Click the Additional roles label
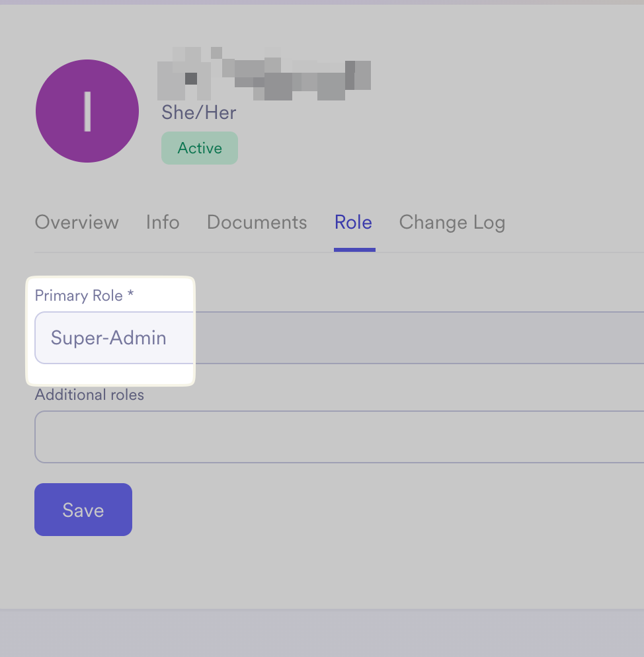Screen dimensions: 644x657 click(89, 395)
